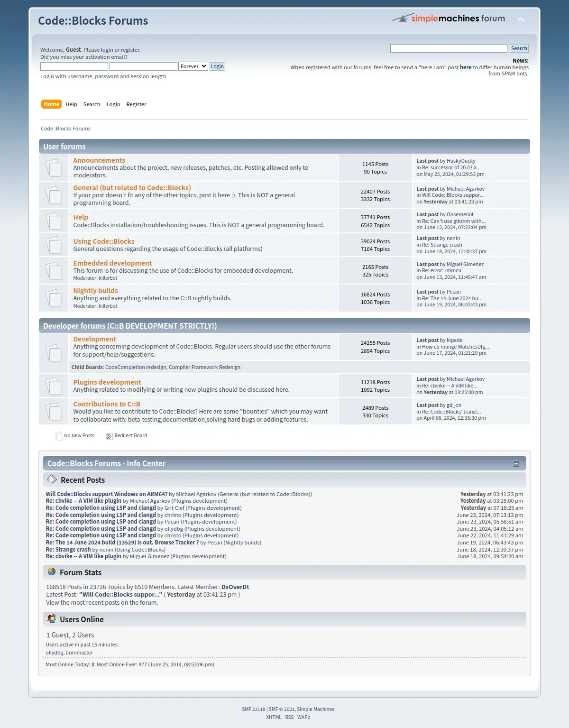Click the Plugins development board icon

(x=54, y=386)
